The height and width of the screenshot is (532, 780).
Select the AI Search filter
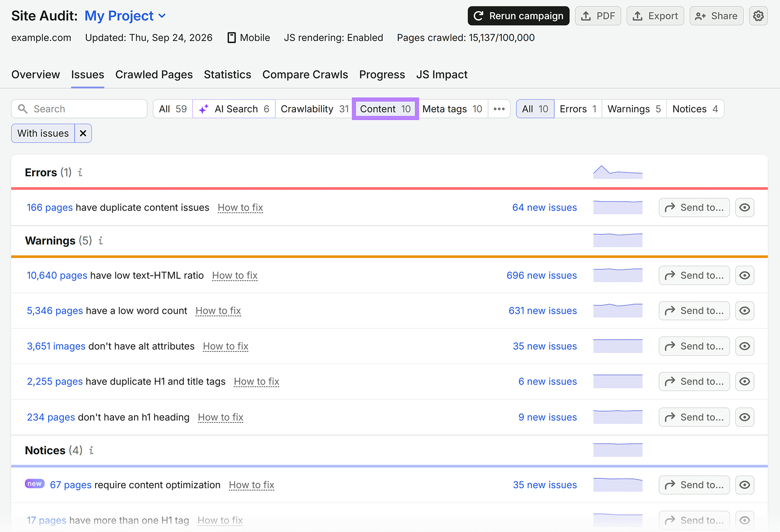234,109
